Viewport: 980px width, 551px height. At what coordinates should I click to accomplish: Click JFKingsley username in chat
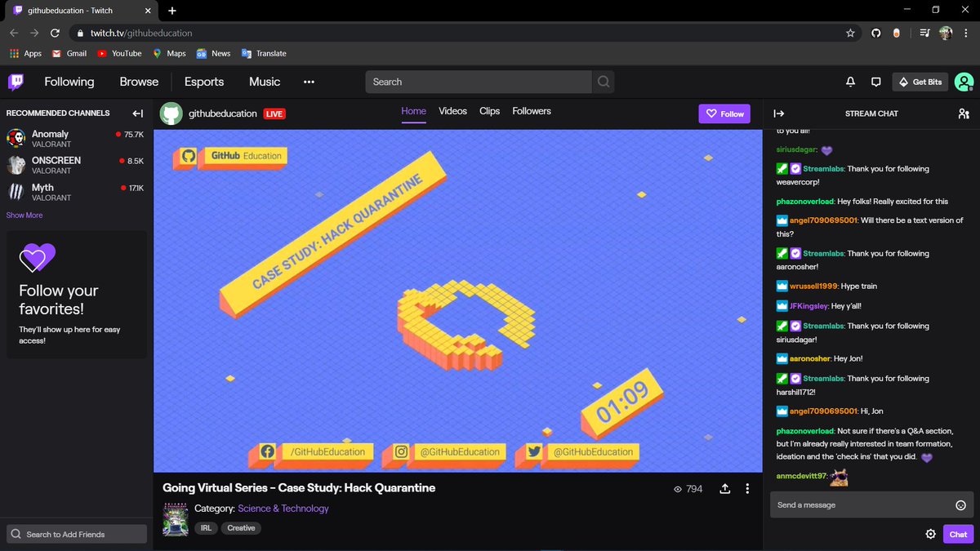[808, 306]
